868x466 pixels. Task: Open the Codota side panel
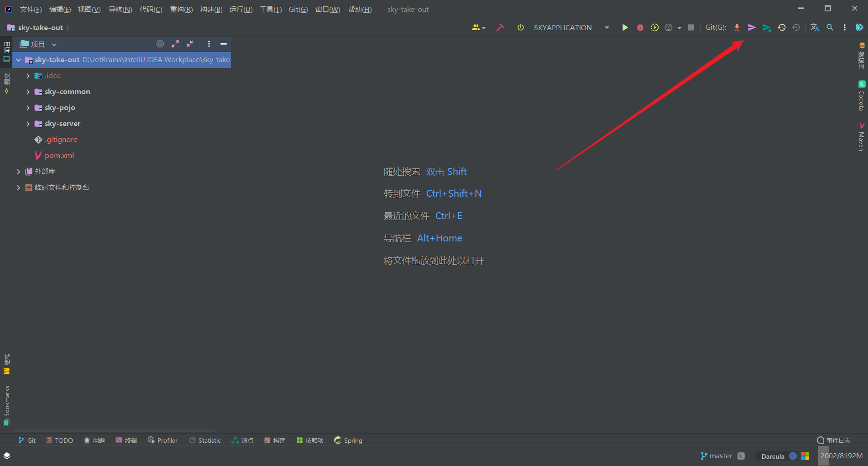pyautogui.click(x=862, y=96)
